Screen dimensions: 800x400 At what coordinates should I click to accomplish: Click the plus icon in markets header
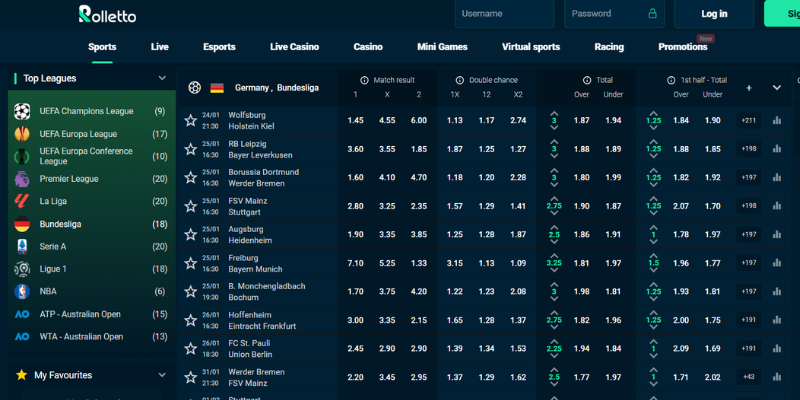tap(748, 88)
